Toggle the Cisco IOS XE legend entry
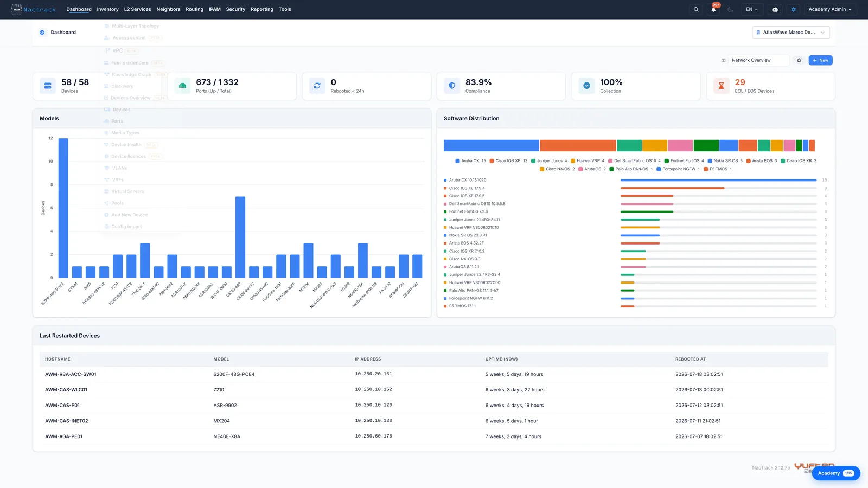868x488 pixels. 508,161
